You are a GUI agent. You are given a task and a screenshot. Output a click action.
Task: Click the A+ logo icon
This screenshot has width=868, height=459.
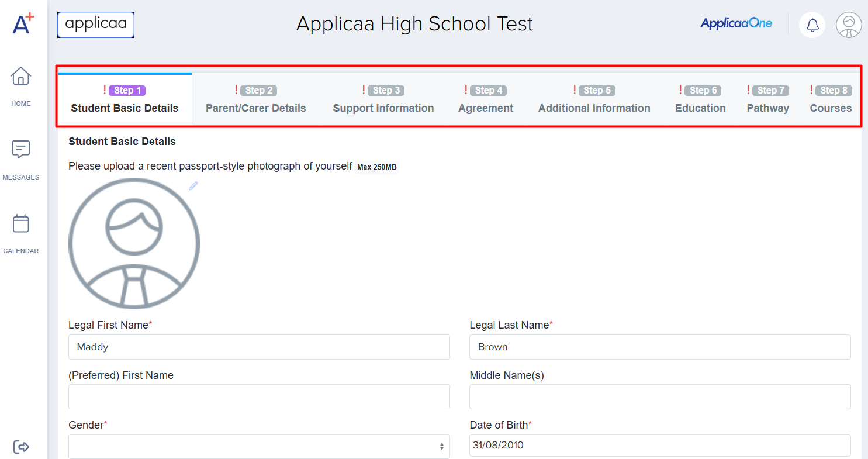23,24
